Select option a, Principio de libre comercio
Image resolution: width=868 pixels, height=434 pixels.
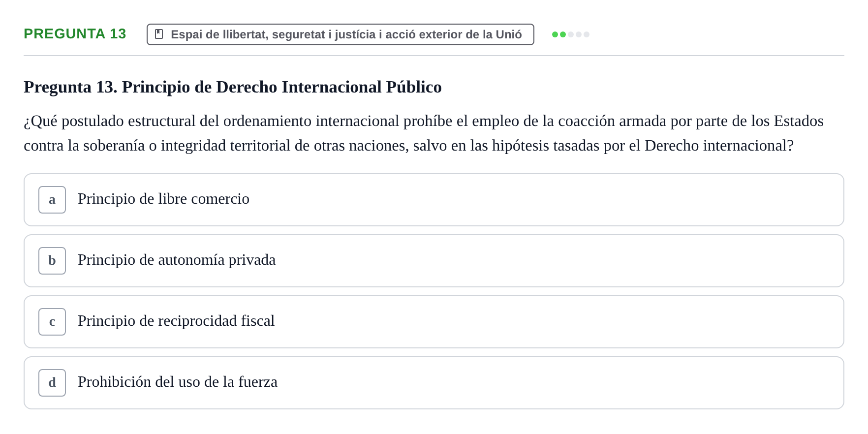coord(434,200)
